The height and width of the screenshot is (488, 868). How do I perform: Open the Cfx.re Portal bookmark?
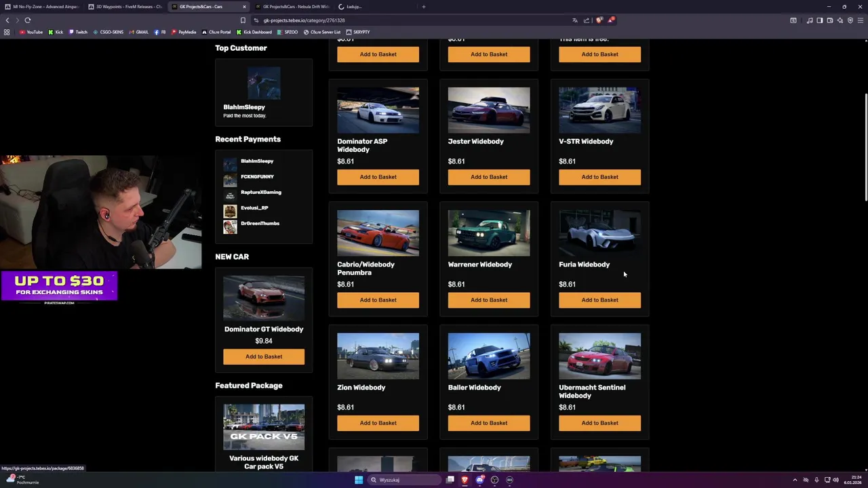[x=216, y=32]
